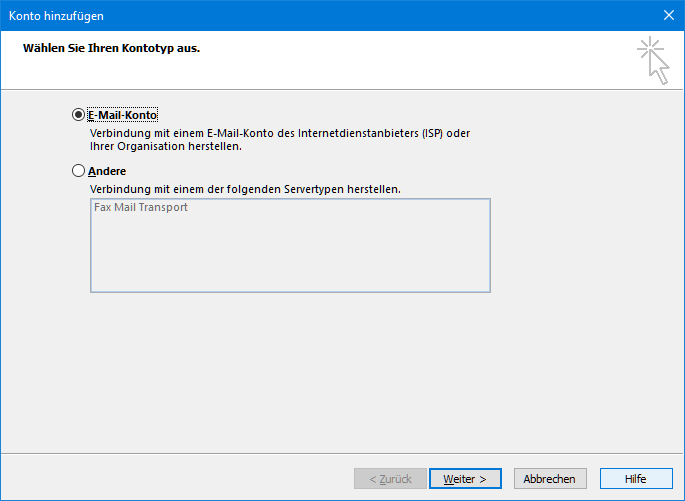The height and width of the screenshot is (501, 685).
Task: Choose the Andere radio button
Action: 79,171
